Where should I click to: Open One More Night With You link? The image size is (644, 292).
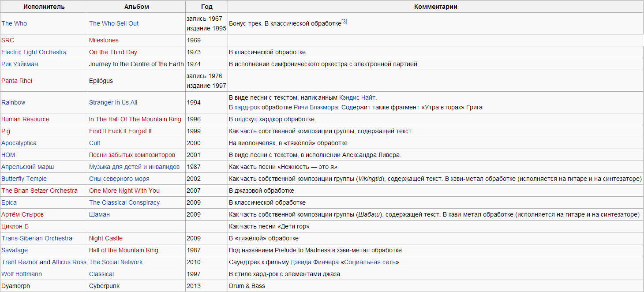[124, 191]
